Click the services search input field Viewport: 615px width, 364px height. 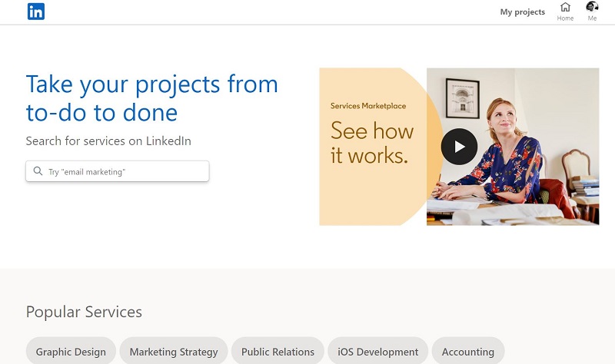click(118, 171)
